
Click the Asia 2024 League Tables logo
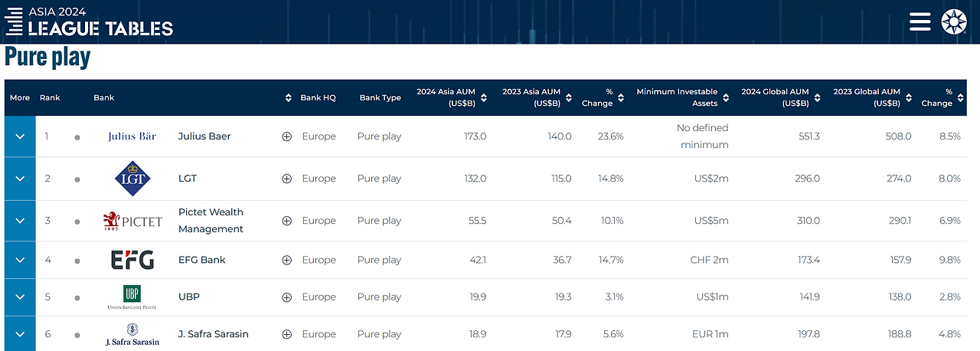89,21
